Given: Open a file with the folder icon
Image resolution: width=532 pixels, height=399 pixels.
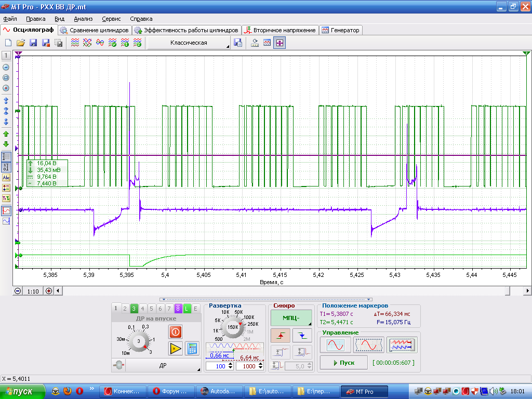Looking at the screenshot, I should click(x=21, y=43).
